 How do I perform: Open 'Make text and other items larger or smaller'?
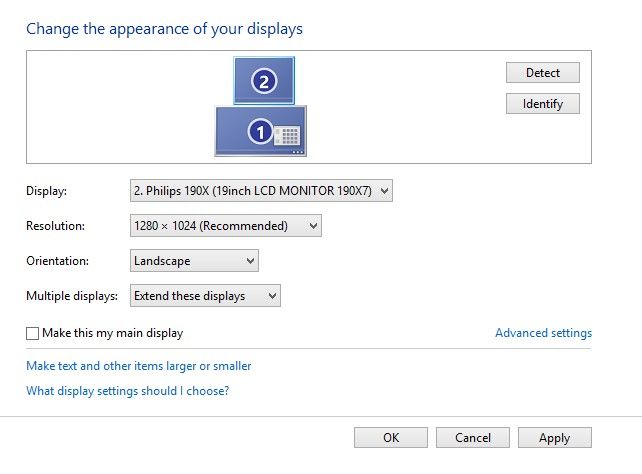point(138,366)
